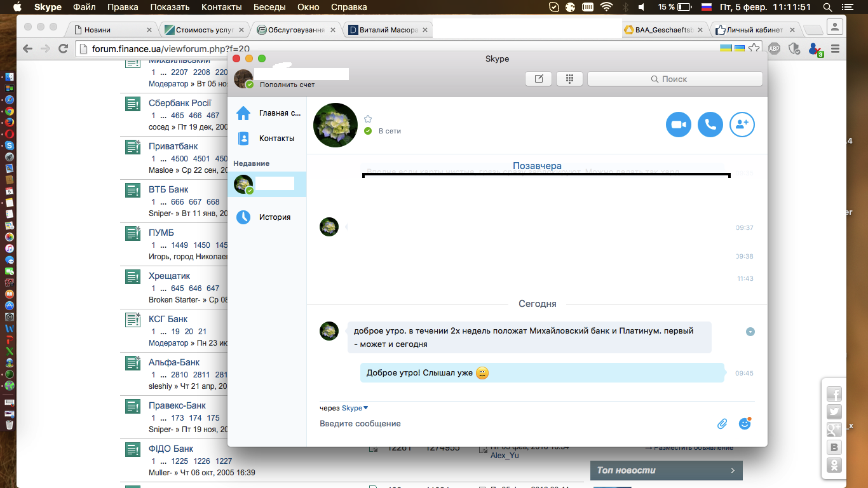868x488 pixels.
Task: Open the Файл menu
Action: 85,7
